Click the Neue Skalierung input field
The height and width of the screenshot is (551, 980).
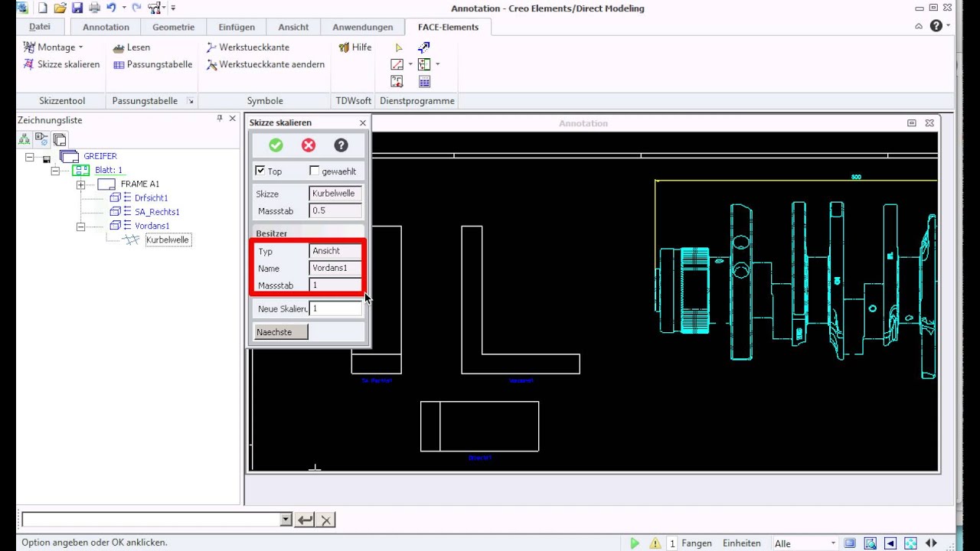tap(335, 308)
